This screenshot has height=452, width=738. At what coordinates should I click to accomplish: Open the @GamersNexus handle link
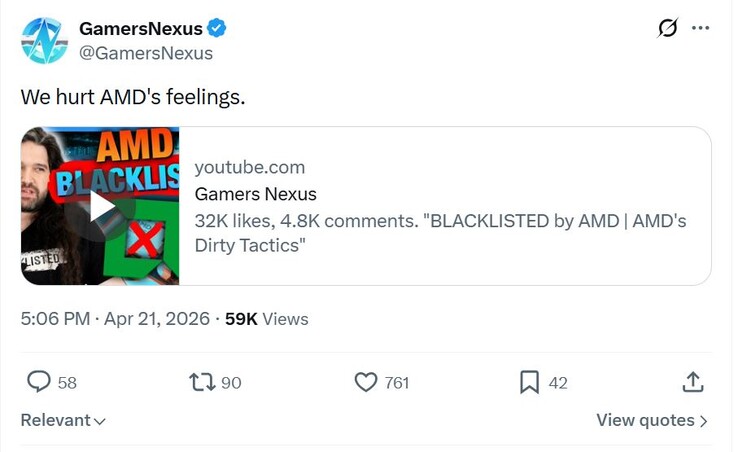[146, 53]
